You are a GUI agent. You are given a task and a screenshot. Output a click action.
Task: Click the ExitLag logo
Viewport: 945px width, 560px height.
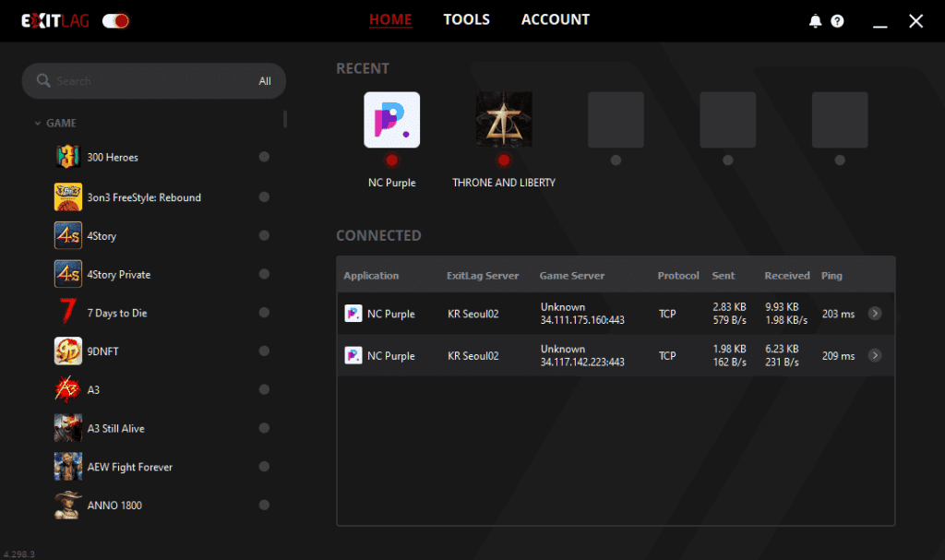(x=55, y=21)
